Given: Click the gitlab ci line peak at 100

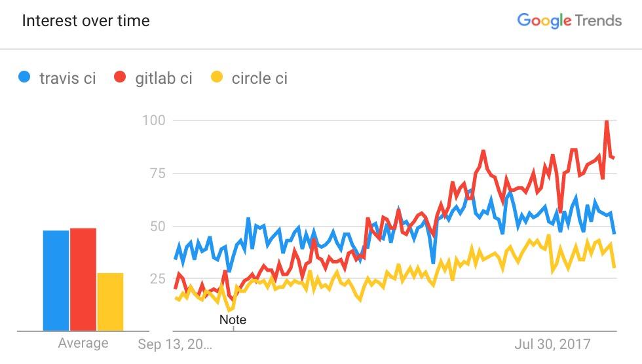Looking at the screenshot, I should (607, 121).
